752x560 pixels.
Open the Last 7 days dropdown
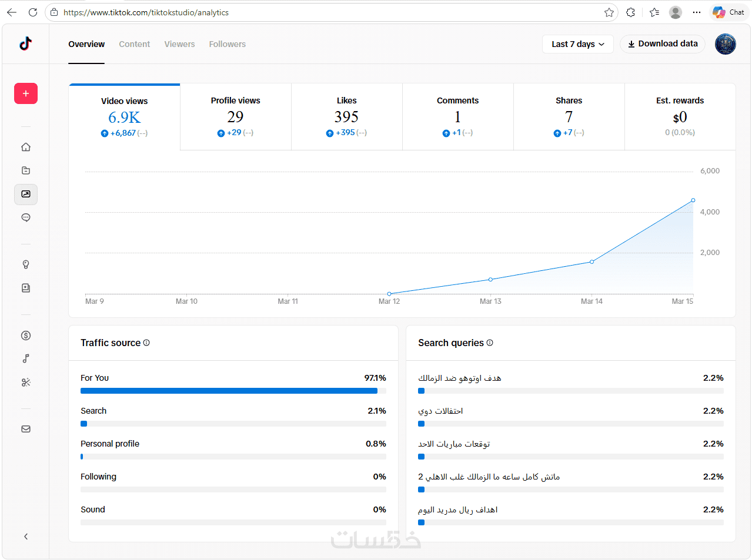pyautogui.click(x=578, y=44)
